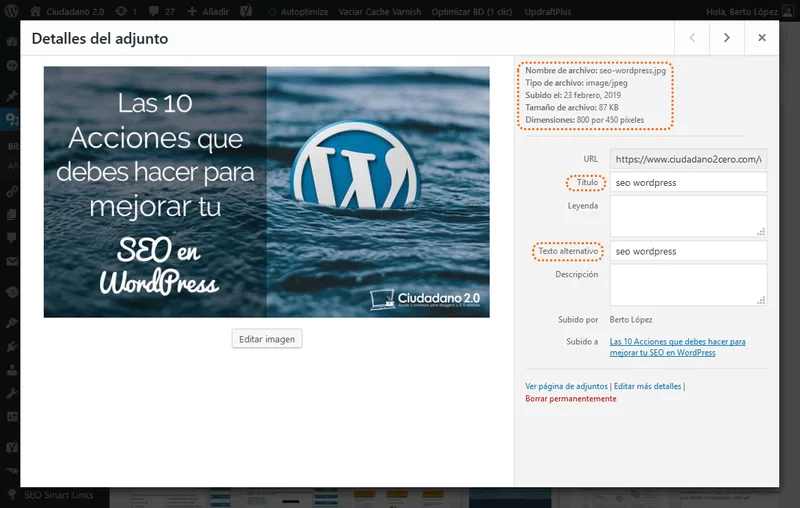Screen dimensions: 800x508
Task: Click Editar más detalles link
Action: pos(647,386)
